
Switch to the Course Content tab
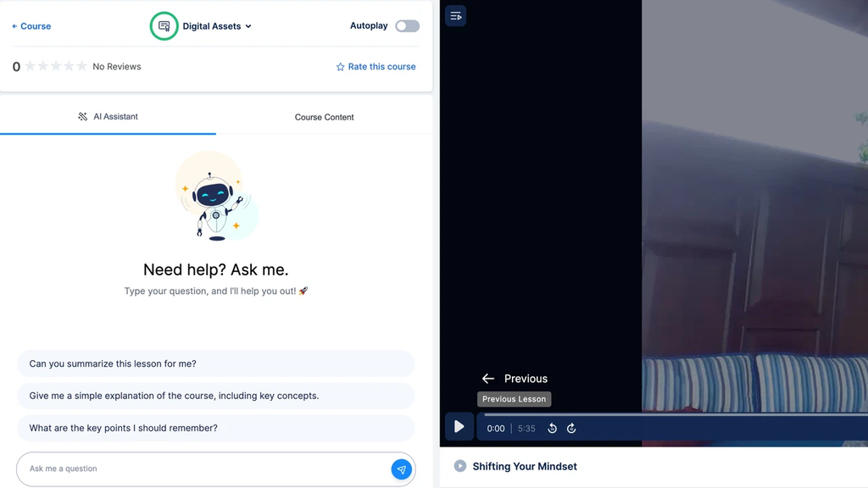pos(325,117)
